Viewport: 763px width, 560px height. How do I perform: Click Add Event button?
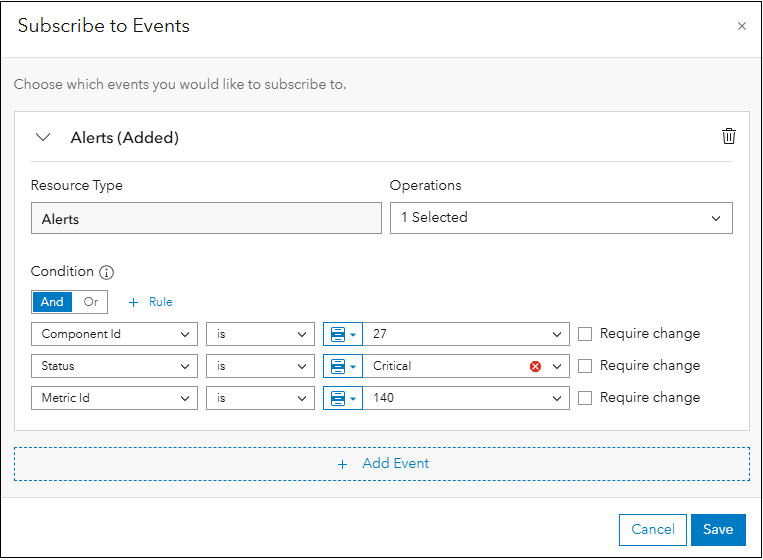[x=382, y=464]
